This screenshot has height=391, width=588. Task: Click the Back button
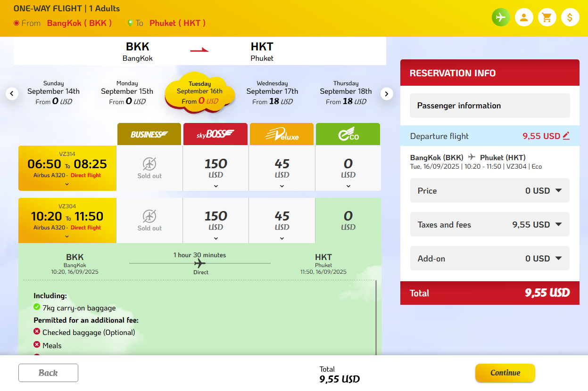pos(48,373)
